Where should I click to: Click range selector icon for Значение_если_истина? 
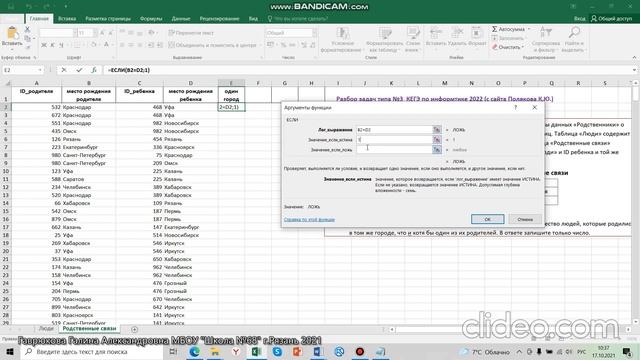437,140
